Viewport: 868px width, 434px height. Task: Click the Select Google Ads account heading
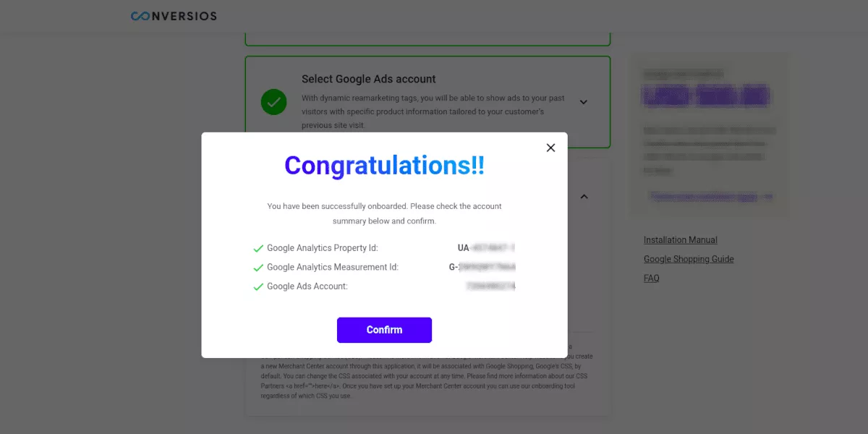(x=369, y=79)
